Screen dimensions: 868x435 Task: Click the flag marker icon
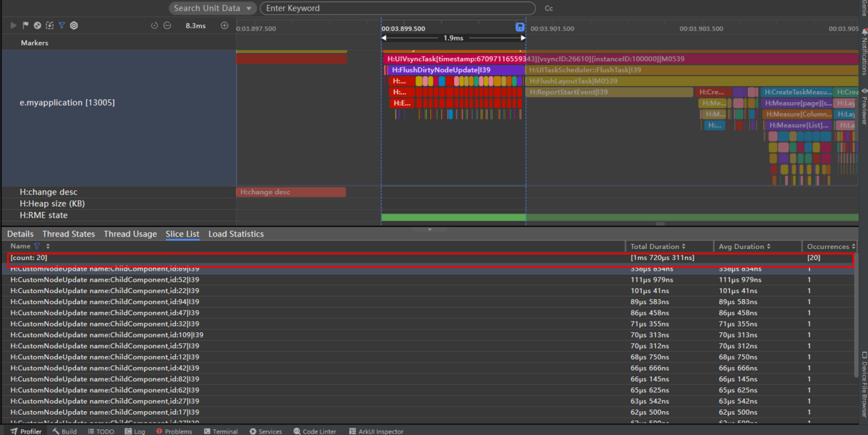(25, 25)
